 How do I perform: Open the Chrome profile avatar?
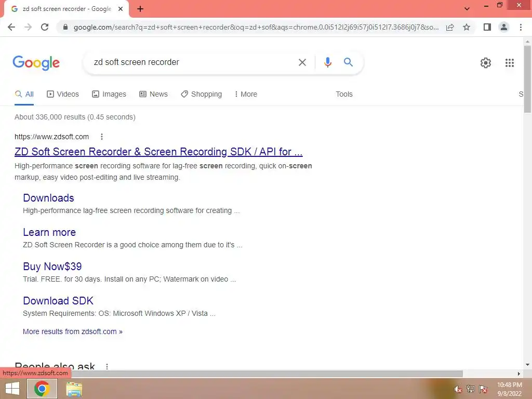504,27
